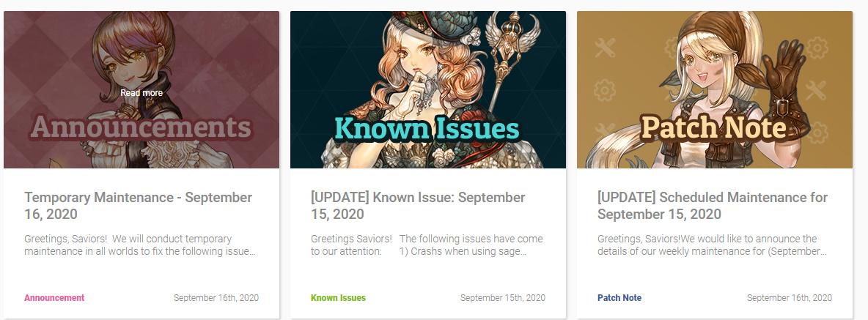Click September 16th, 2020 date on Patch Note card

pos(790,298)
